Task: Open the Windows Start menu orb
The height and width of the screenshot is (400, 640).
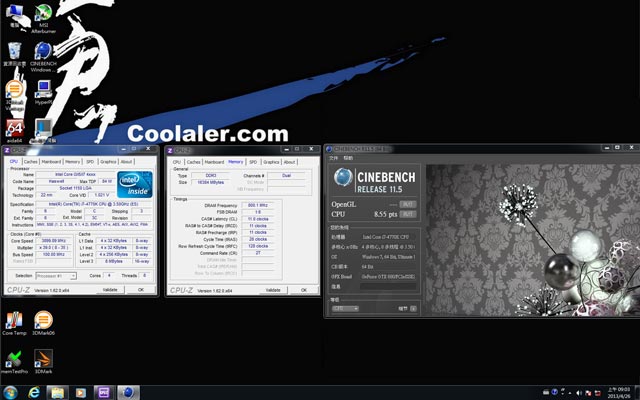Action: tap(10, 393)
